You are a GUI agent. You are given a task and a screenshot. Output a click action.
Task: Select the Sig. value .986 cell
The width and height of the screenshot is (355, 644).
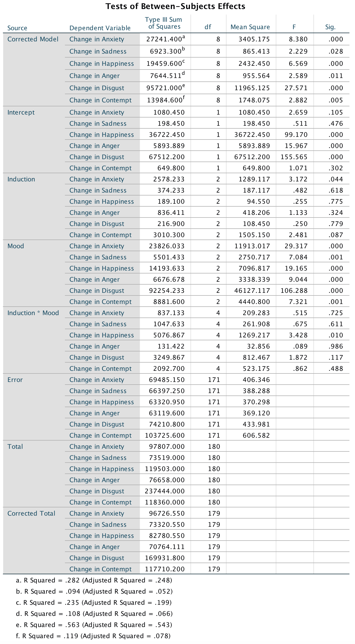pyautogui.click(x=336, y=346)
